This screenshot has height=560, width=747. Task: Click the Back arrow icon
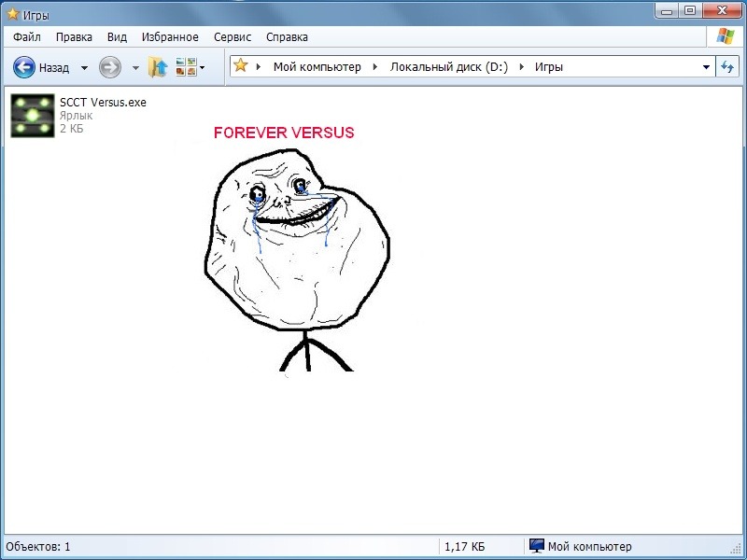click(24, 67)
